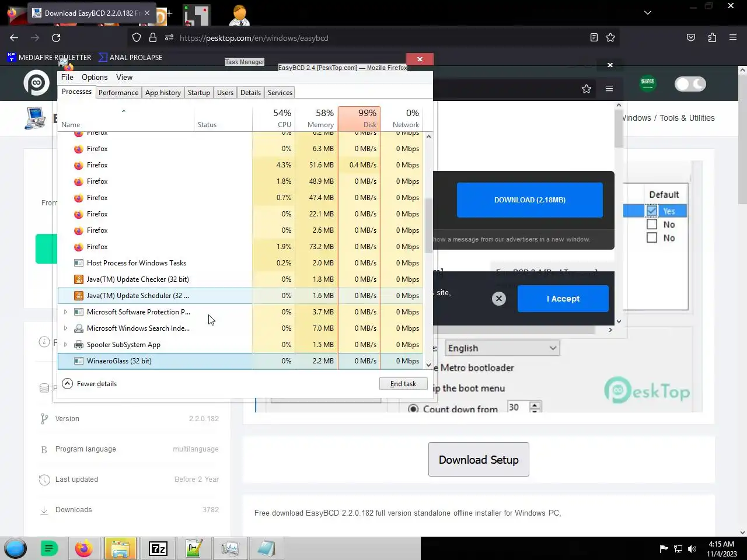
Task: Bookmark this page with the address bar star
Action: (x=610, y=38)
